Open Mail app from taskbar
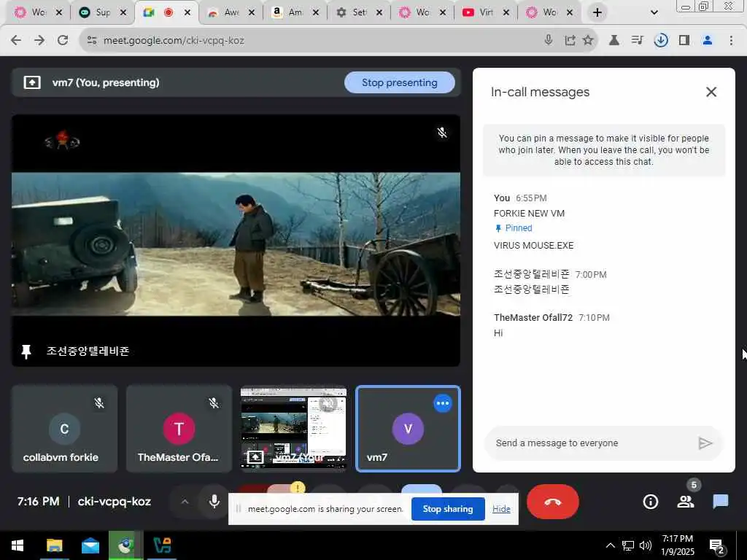This screenshot has width=747, height=560. tap(90, 545)
